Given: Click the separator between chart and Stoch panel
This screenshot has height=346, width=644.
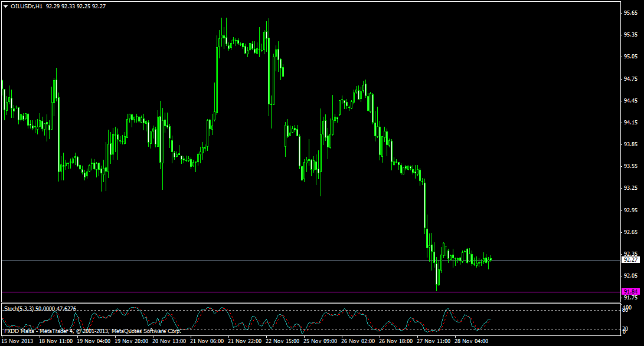Looking at the screenshot, I should (x=307, y=303).
